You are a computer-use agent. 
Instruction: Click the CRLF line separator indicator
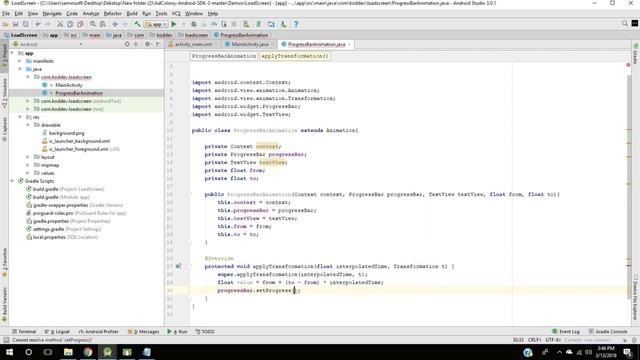(534, 340)
